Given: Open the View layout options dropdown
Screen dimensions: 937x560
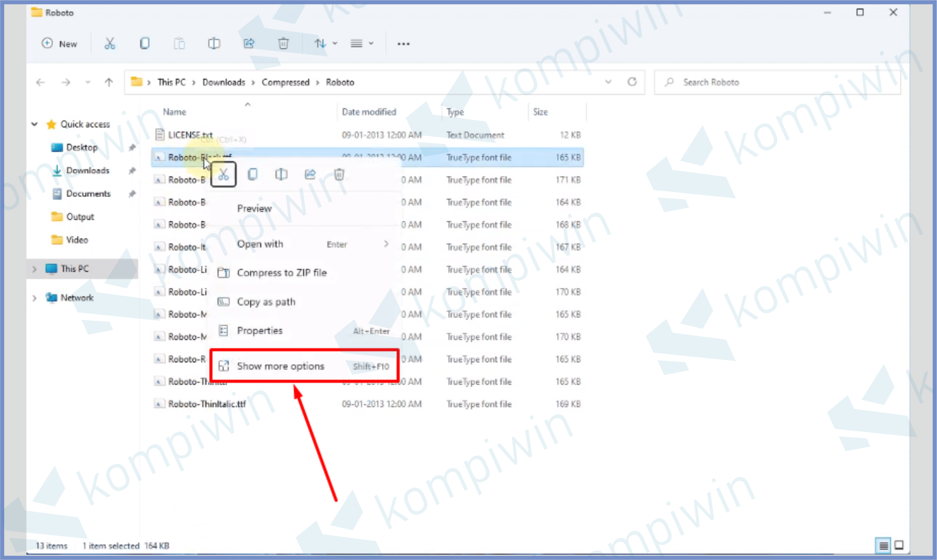Looking at the screenshot, I should tap(362, 44).
